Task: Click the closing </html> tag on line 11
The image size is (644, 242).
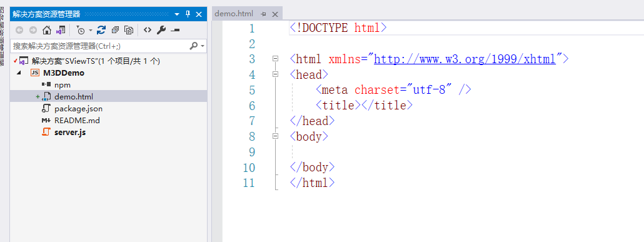Action: [312, 183]
